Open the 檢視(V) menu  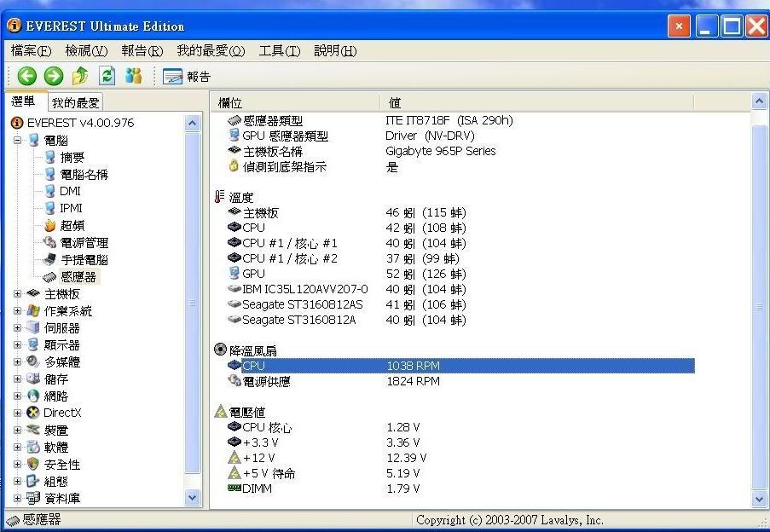coord(86,50)
